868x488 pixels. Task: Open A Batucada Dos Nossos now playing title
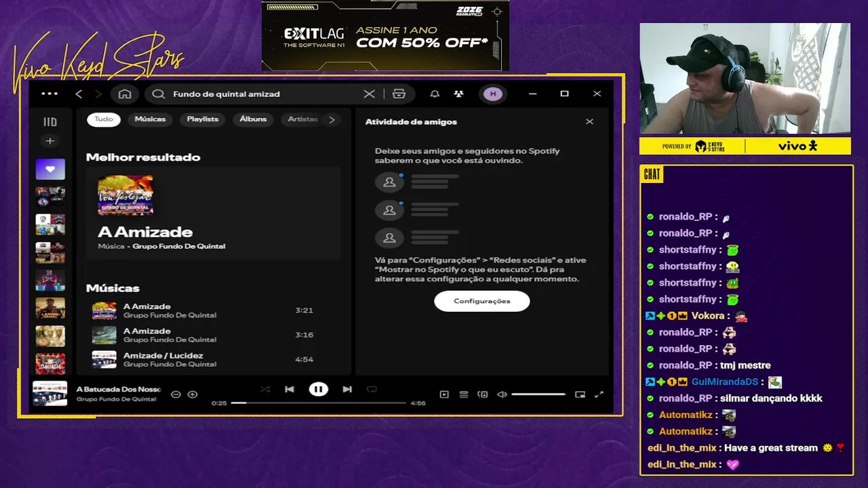(x=119, y=389)
